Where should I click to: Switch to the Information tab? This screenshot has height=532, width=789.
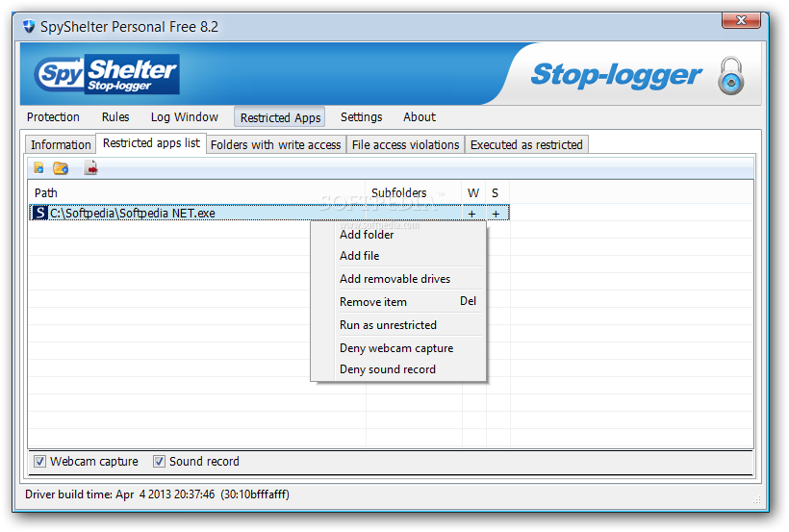[61, 145]
